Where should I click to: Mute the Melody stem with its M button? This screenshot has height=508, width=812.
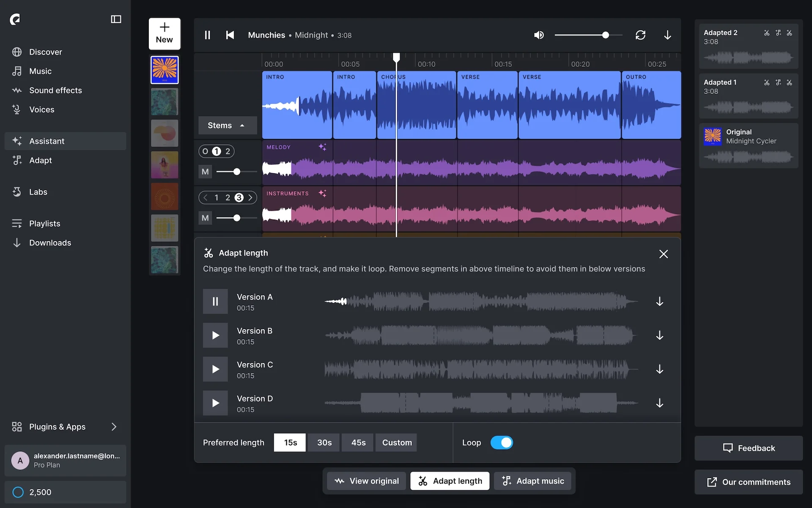[205, 171]
